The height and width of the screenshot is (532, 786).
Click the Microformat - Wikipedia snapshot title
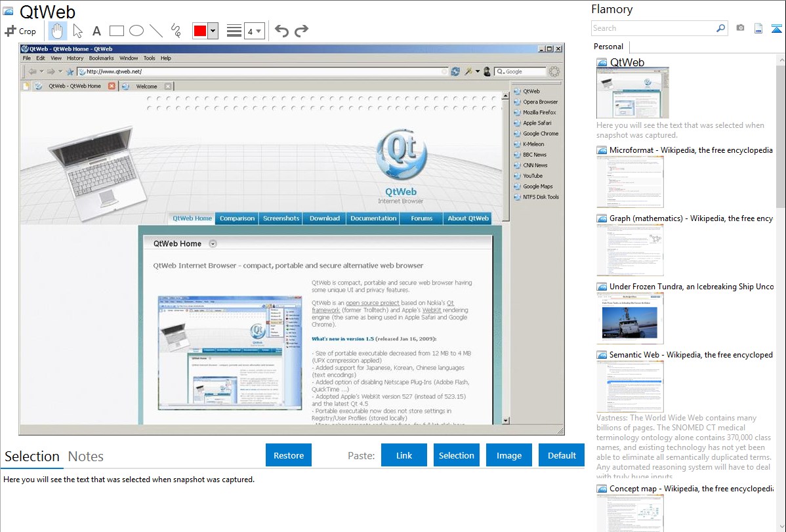(691, 150)
